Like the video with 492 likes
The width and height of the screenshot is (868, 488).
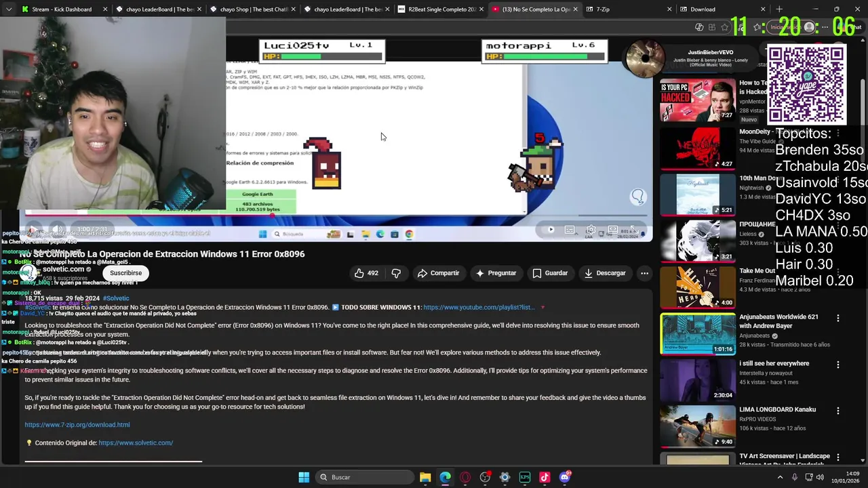(x=366, y=273)
